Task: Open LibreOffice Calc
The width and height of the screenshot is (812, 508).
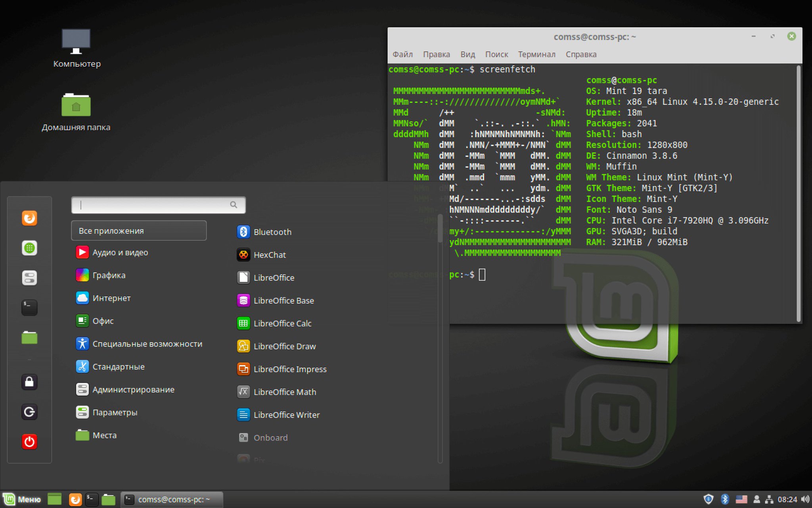Action: (x=274, y=323)
